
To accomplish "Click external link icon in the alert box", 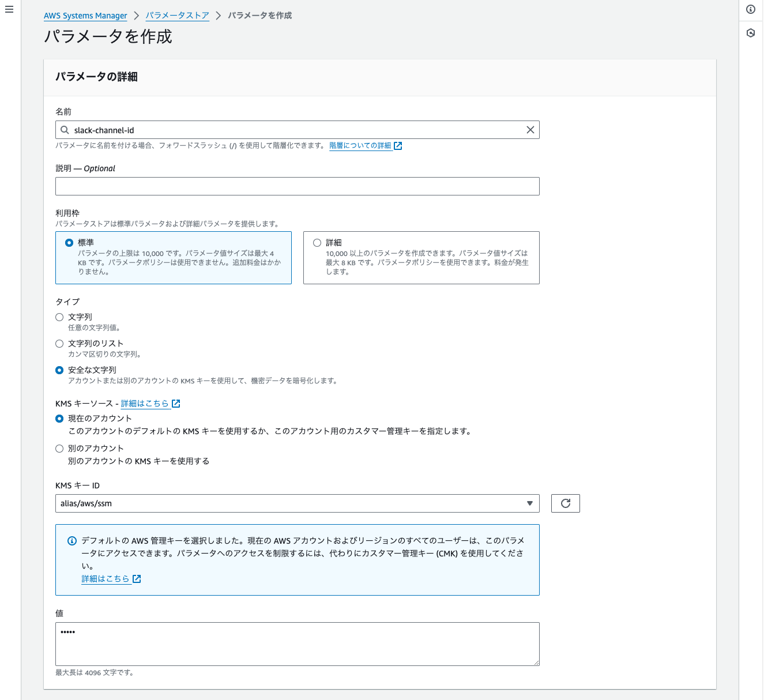I will coord(137,579).
